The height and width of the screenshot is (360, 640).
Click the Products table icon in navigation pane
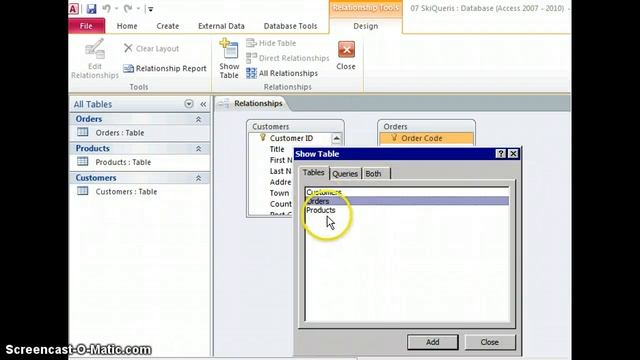83,161
